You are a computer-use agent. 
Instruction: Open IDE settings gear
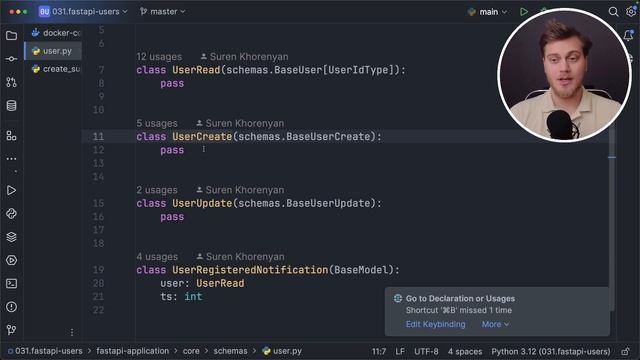click(631, 11)
